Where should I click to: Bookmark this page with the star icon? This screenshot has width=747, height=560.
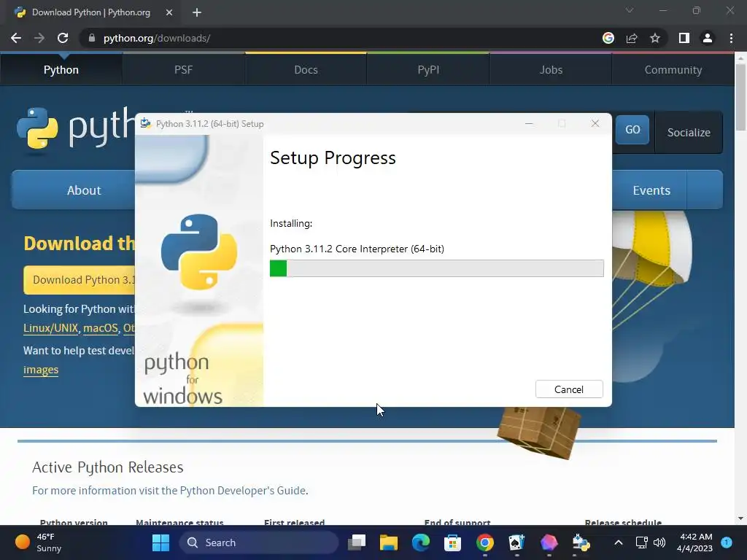pos(655,38)
